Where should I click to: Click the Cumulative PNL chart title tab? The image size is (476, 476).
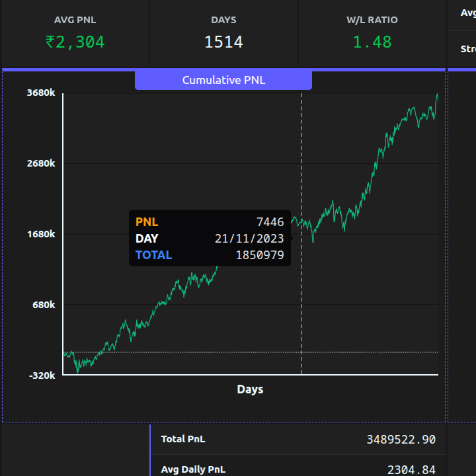coord(223,80)
